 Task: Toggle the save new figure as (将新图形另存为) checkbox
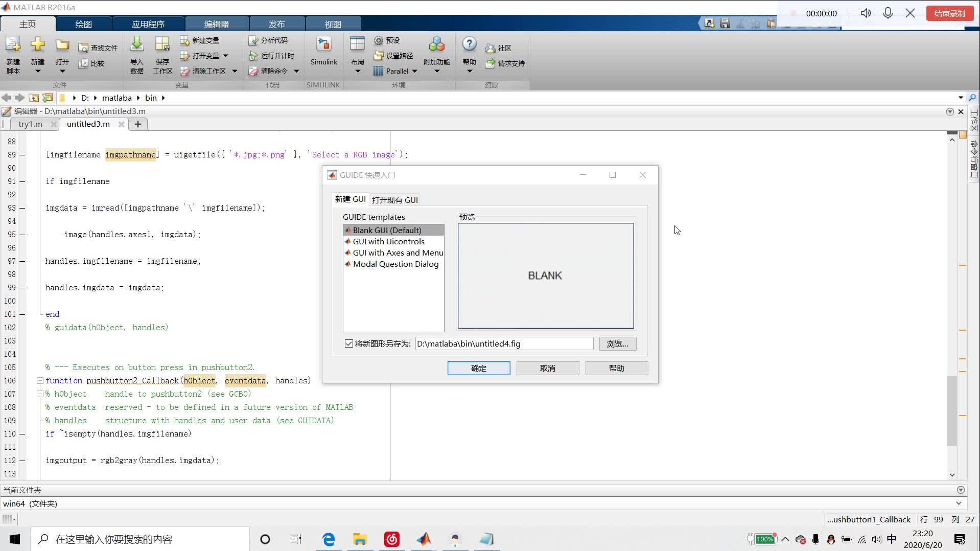pos(349,343)
